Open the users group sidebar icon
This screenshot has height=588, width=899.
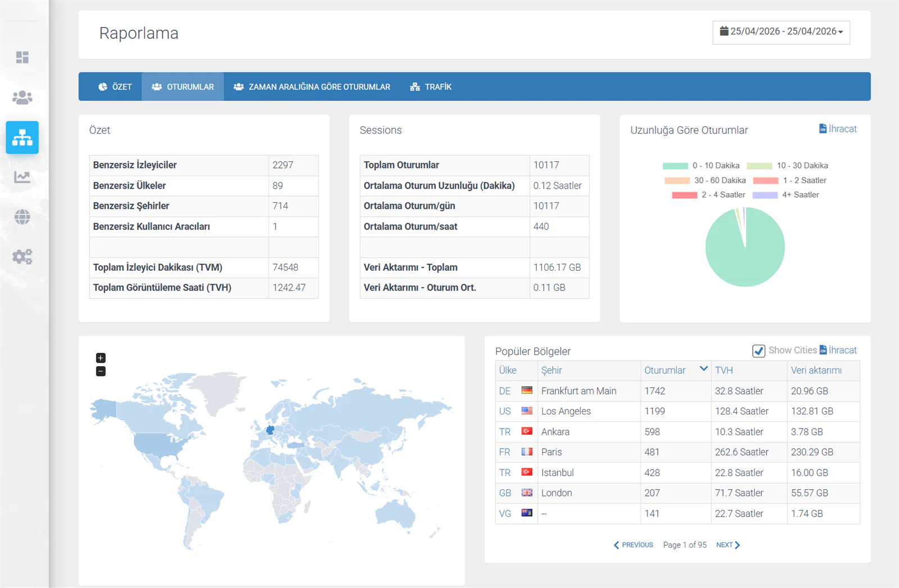22,98
